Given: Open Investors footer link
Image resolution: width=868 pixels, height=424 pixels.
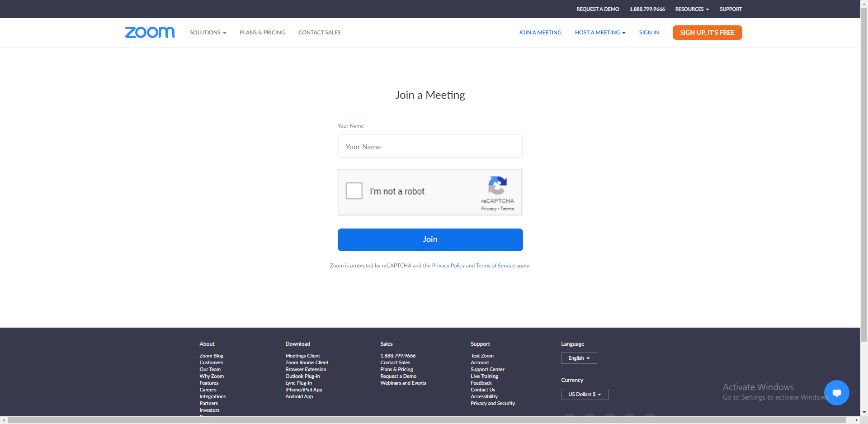Looking at the screenshot, I should 210,410.
